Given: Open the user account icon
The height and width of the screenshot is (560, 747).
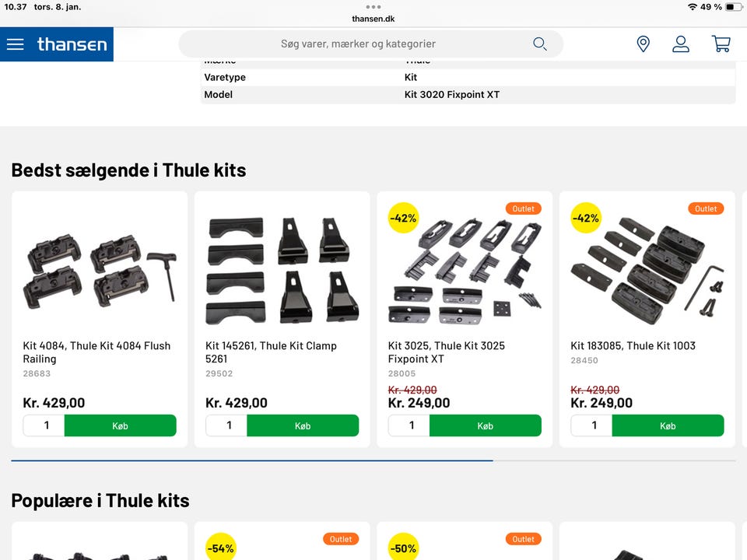Looking at the screenshot, I should [x=681, y=44].
